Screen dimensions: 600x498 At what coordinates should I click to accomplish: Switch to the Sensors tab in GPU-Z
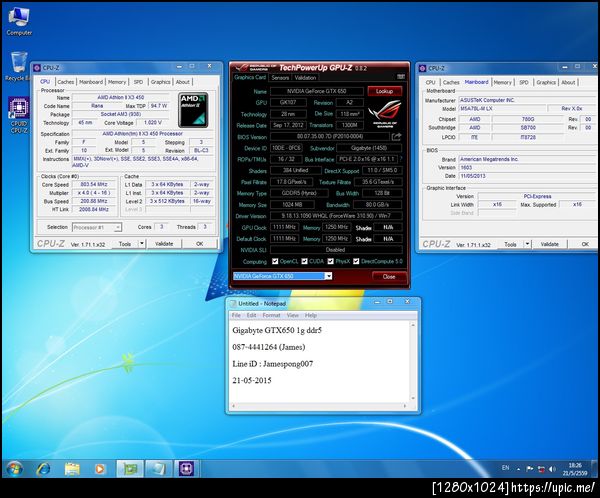coord(280,76)
